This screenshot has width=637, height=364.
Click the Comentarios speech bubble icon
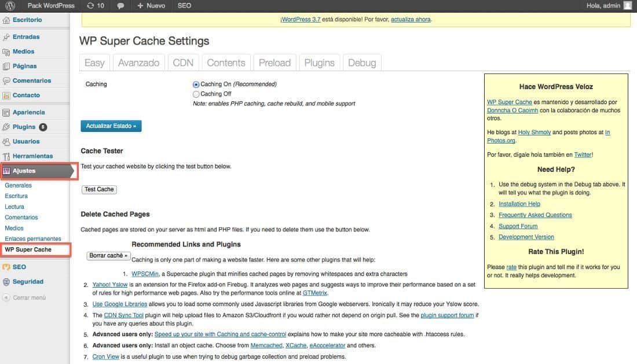[x=6, y=81]
